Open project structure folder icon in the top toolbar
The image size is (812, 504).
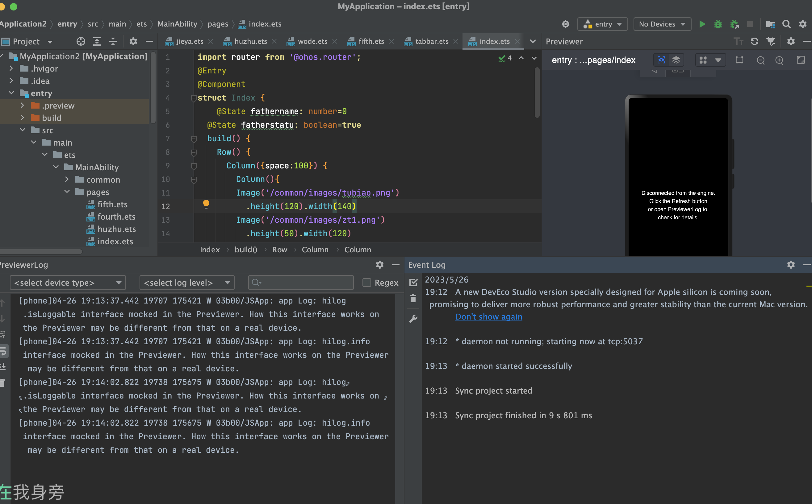(x=770, y=24)
